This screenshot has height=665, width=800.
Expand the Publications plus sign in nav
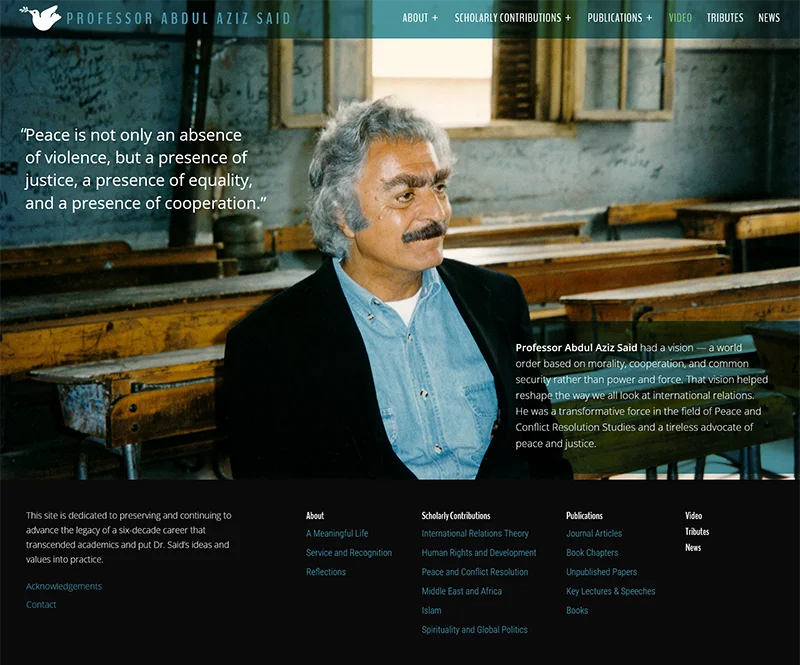click(x=649, y=18)
